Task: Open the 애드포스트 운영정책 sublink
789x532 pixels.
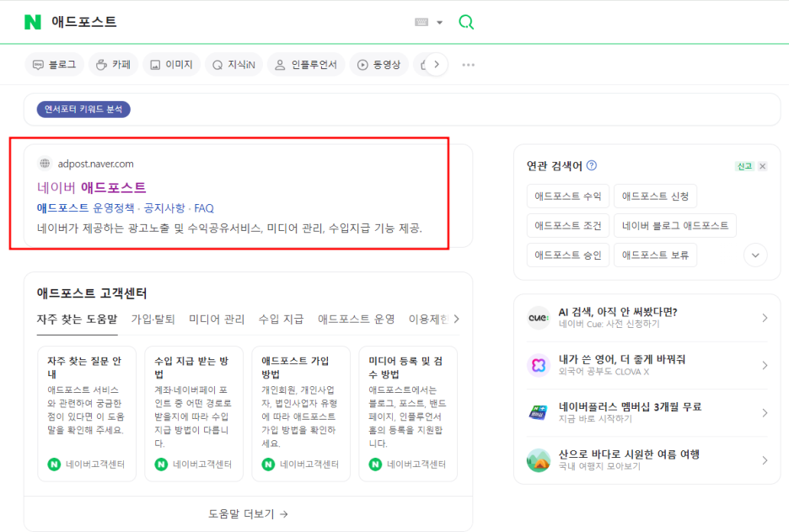Action: click(85, 208)
